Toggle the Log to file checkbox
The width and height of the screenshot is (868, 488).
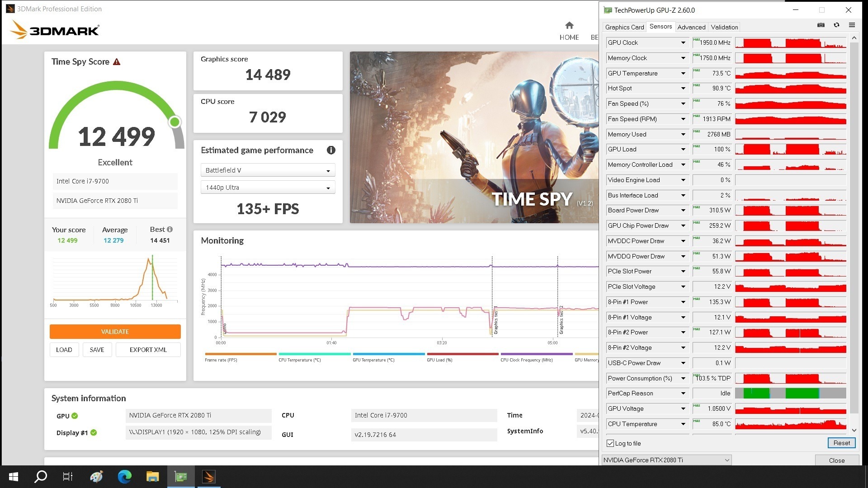pyautogui.click(x=610, y=443)
